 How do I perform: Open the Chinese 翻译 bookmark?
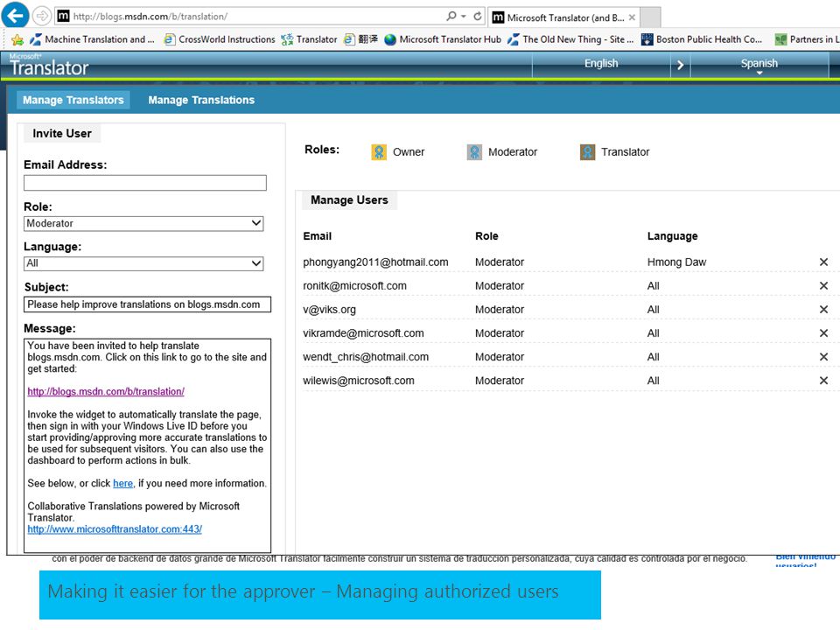coord(360,39)
